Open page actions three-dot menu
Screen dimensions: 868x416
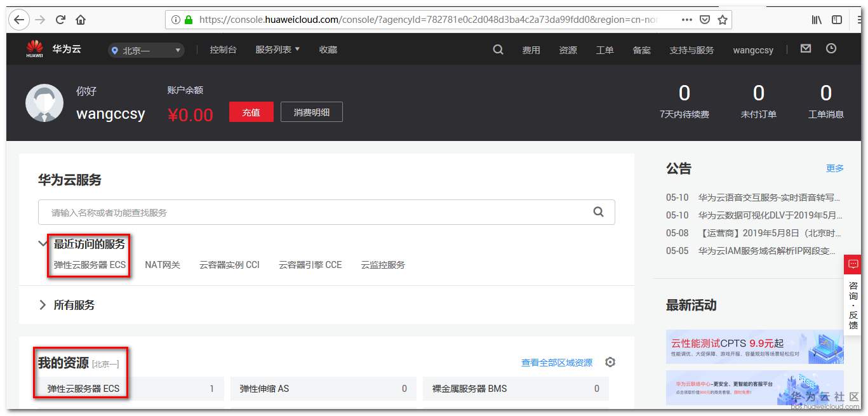pos(687,20)
